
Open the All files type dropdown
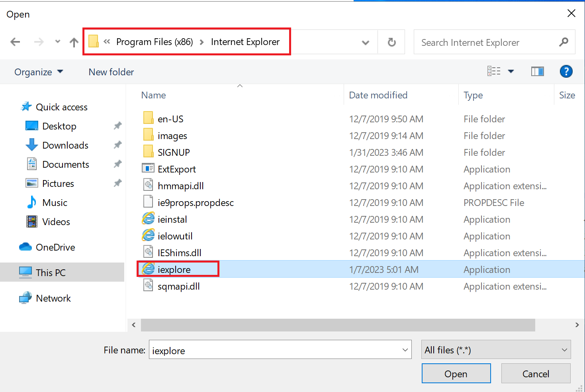(x=496, y=350)
